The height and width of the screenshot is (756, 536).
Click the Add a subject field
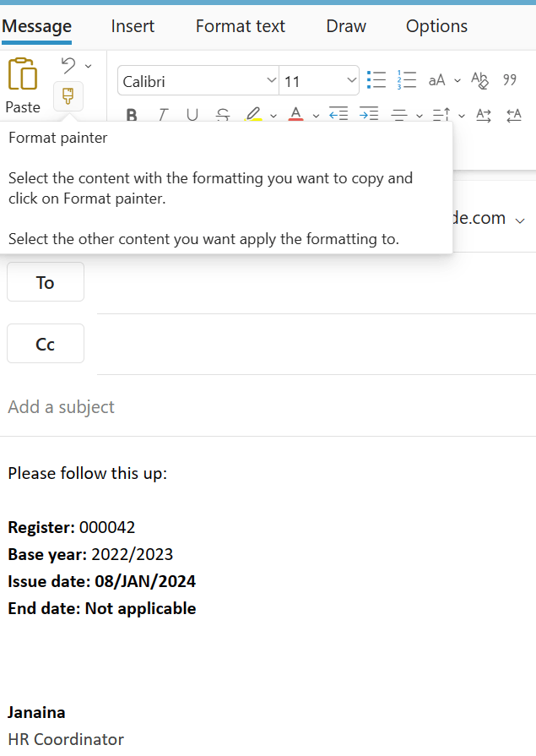(61, 406)
